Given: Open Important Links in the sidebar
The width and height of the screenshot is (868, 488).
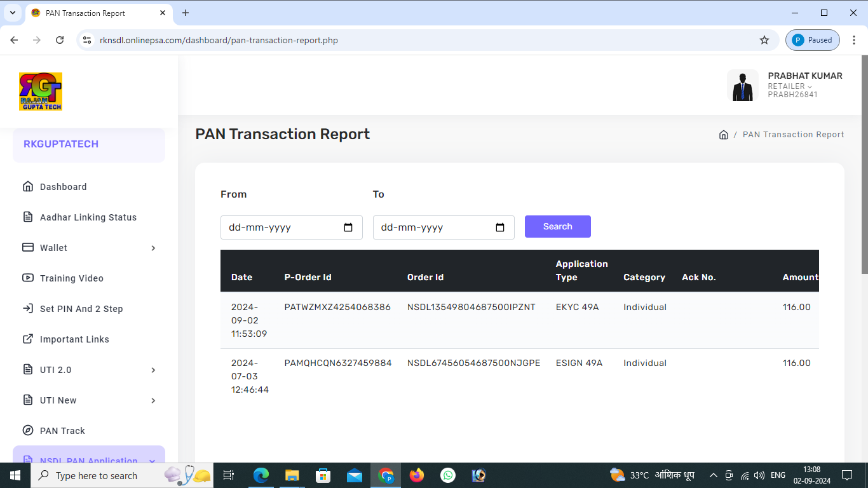Looking at the screenshot, I should [74, 339].
